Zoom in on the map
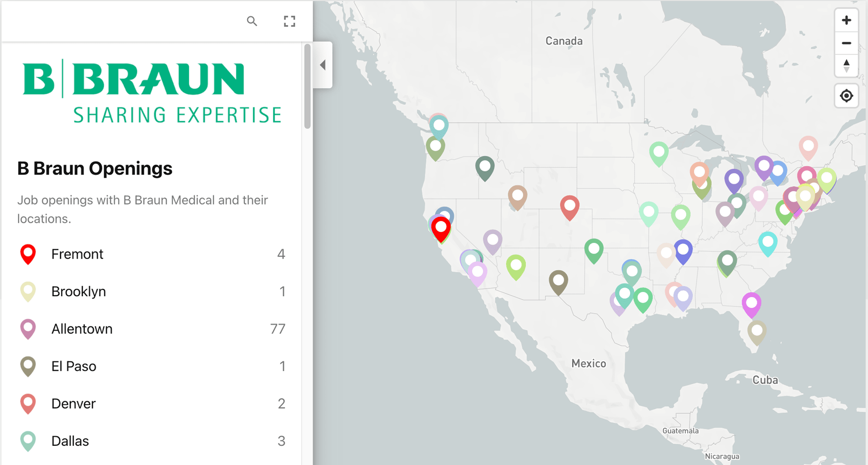This screenshot has width=868, height=465. tap(846, 21)
